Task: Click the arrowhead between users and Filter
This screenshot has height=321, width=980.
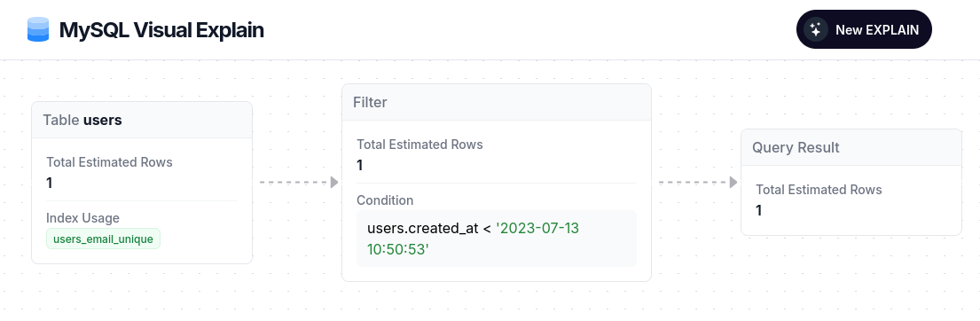Action: [x=334, y=183]
